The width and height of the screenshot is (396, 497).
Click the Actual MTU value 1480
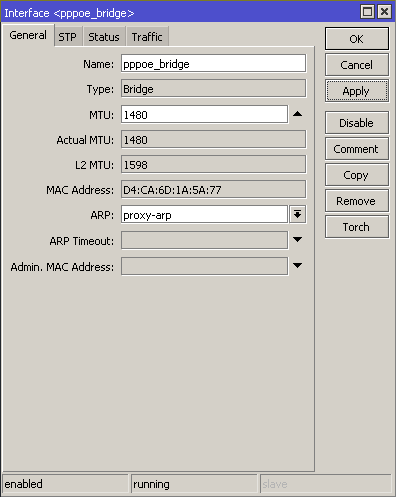tap(213, 140)
